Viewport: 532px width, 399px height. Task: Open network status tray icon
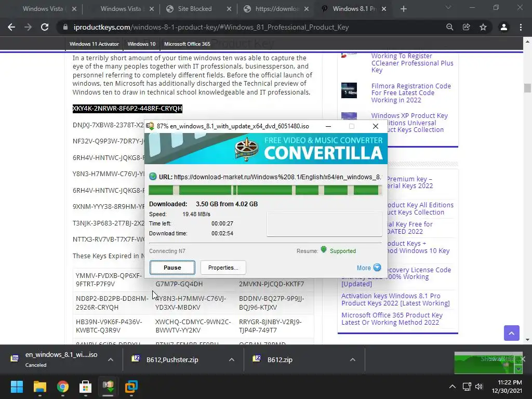(467, 387)
